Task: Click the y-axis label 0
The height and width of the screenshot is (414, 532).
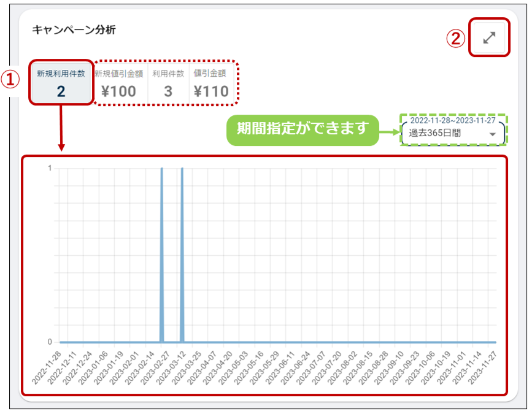Action: point(50,342)
